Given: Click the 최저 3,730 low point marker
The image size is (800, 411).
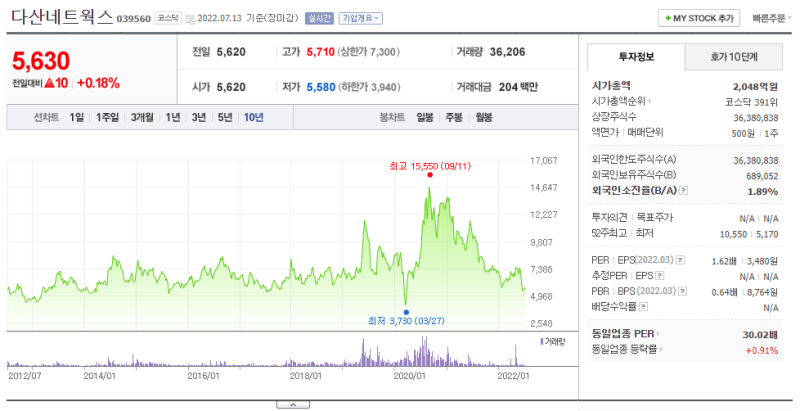Looking at the screenshot, I should [x=406, y=312].
